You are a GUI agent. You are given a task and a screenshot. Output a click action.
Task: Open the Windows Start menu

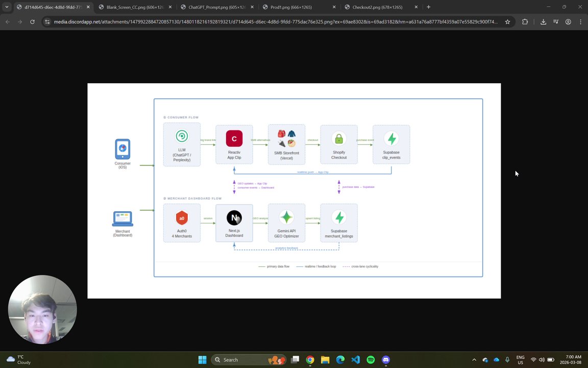[202, 360]
